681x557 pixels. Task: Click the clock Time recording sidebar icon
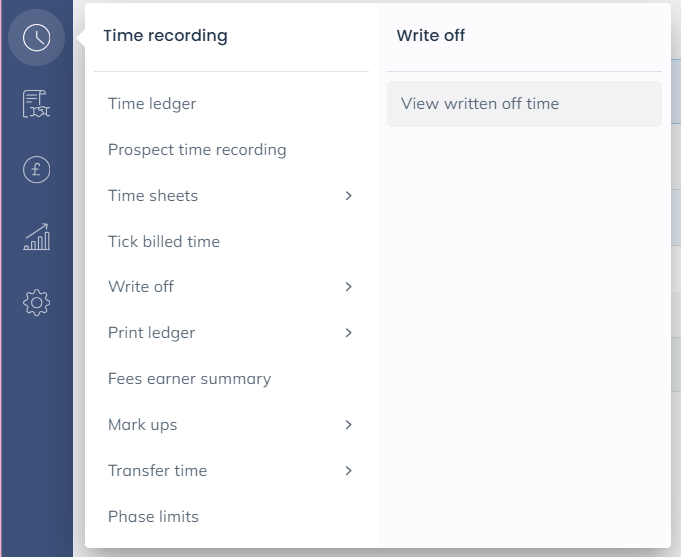[x=36, y=38]
